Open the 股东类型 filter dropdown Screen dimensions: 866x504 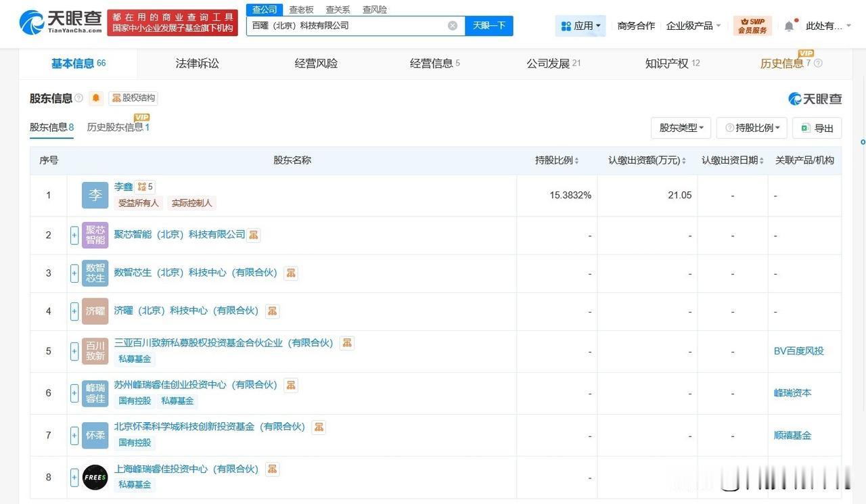click(x=681, y=128)
